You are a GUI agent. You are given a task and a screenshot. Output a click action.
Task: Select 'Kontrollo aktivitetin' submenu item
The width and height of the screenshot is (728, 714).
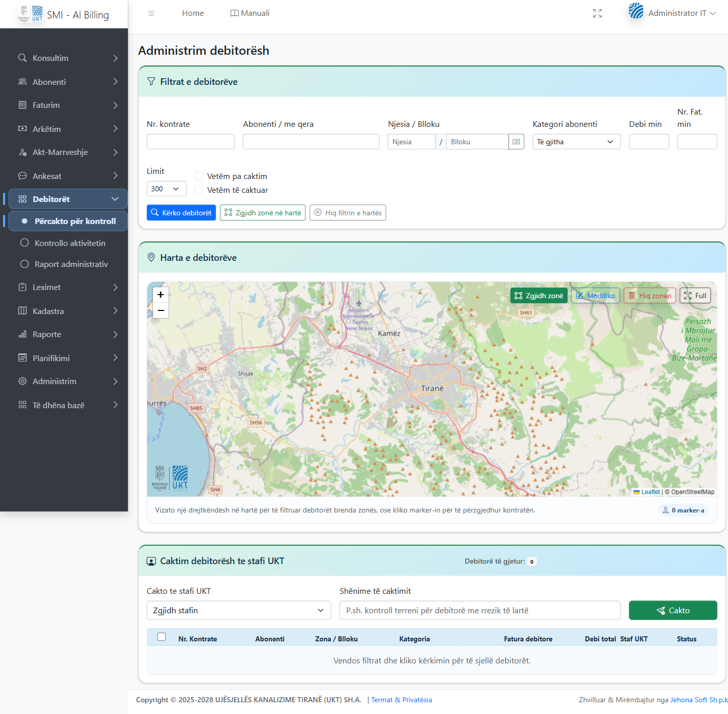(68, 243)
